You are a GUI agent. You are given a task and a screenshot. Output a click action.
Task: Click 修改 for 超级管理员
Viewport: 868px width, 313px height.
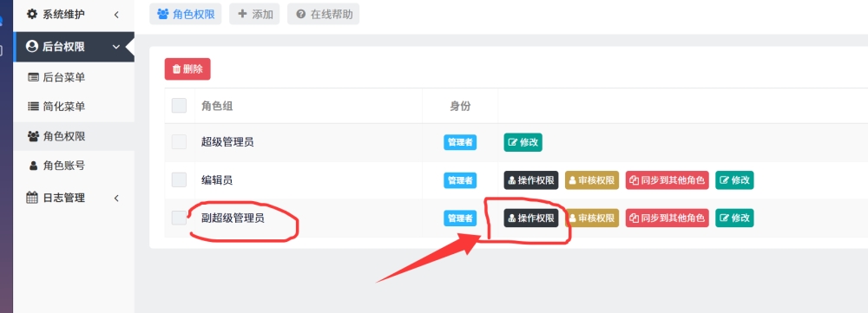523,142
